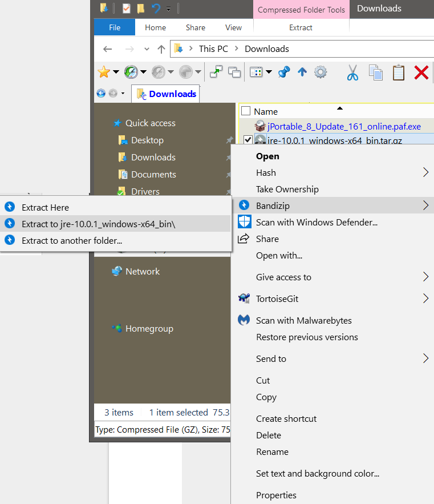Expand the TortoiseGit submenu arrow
434x504 pixels.
click(x=425, y=299)
